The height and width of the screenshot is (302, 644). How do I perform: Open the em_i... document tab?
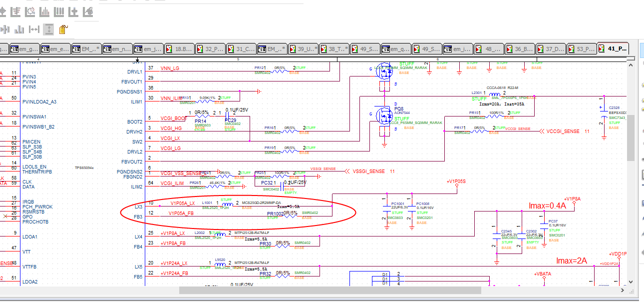tap(458, 49)
